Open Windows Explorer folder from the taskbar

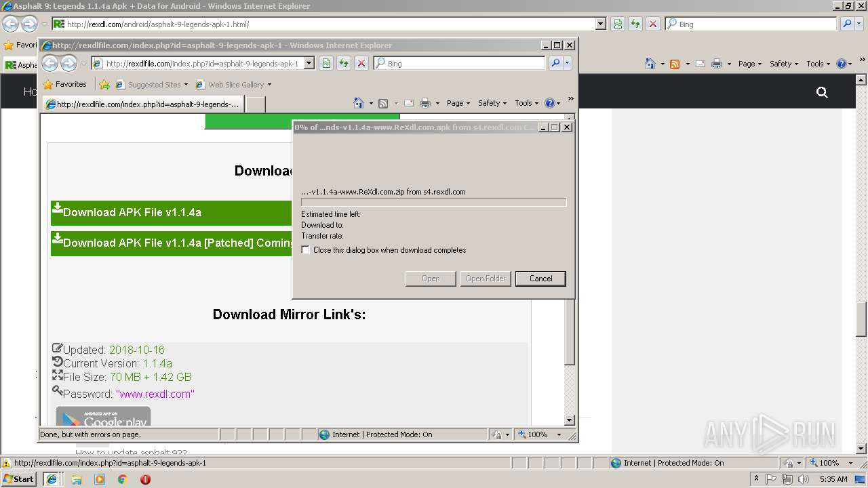coord(77,479)
